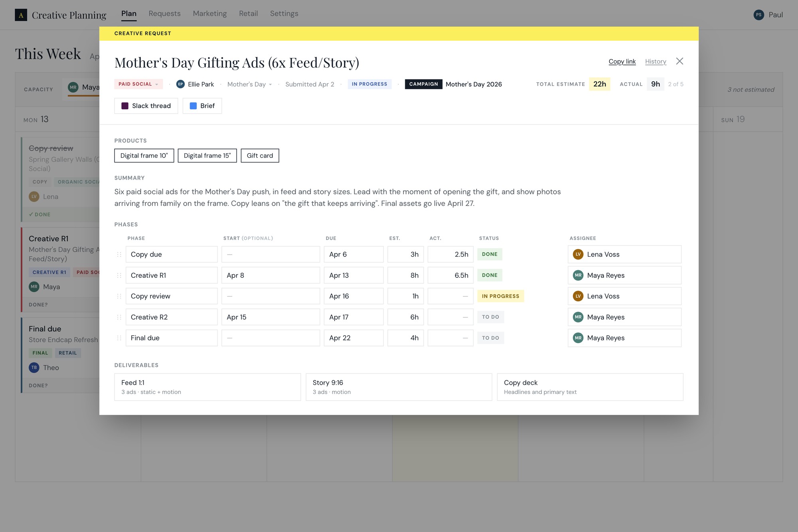Click drag handle beside Copy review phase
This screenshot has width=798, height=532.
pyautogui.click(x=119, y=296)
